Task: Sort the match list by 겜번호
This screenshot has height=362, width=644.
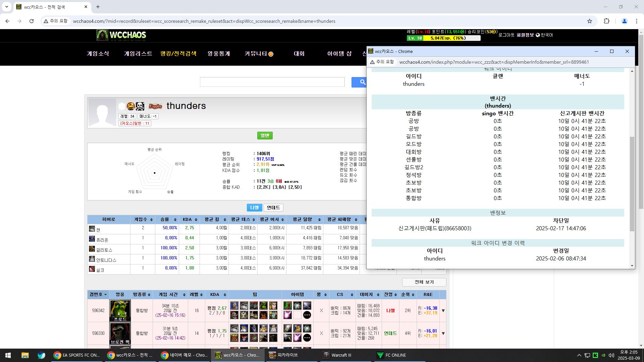Action: click(x=98, y=295)
